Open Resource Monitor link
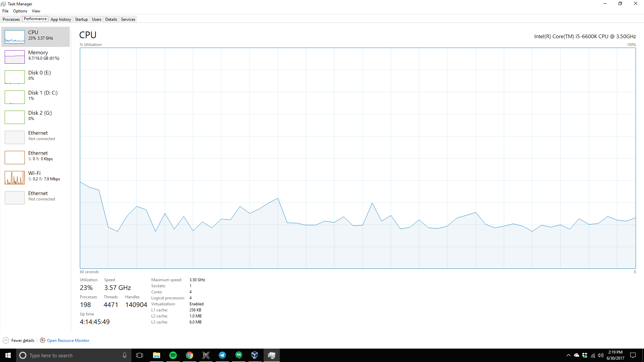Image resolution: width=644 pixels, height=362 pixels. click(x=68, y=340)
